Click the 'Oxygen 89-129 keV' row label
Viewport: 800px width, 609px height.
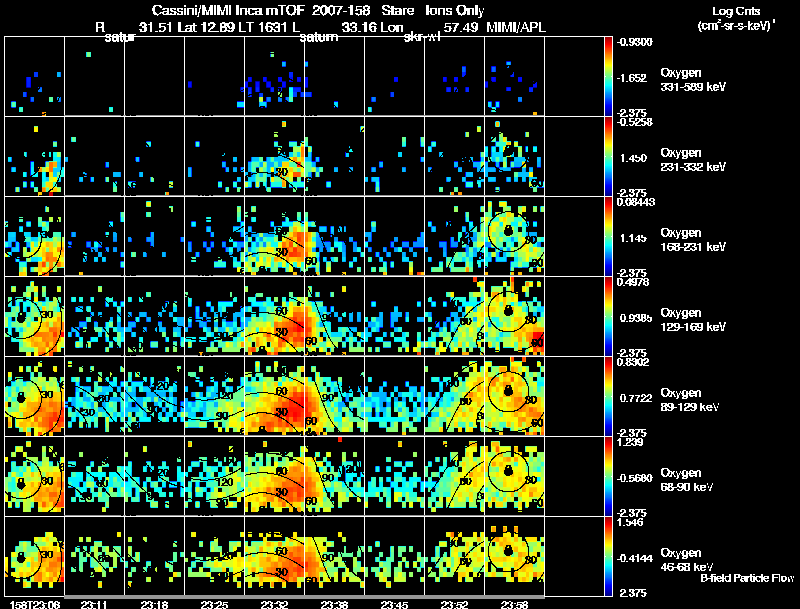[x=690, y=400]
